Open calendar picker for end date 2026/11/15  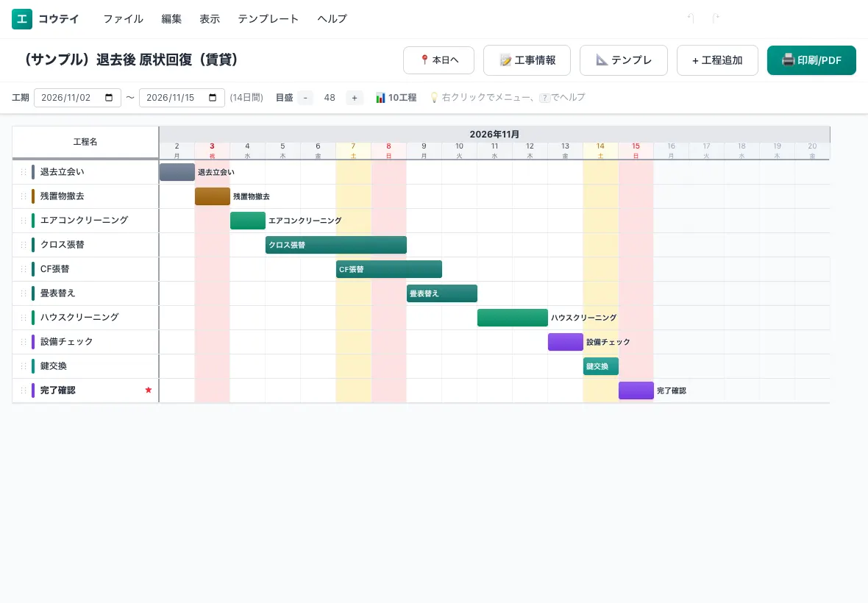[213, 97]
